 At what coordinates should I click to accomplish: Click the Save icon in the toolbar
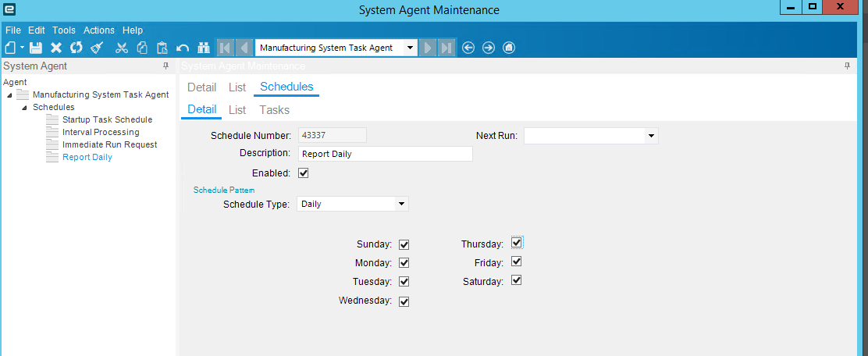click(x=36, y=48)
